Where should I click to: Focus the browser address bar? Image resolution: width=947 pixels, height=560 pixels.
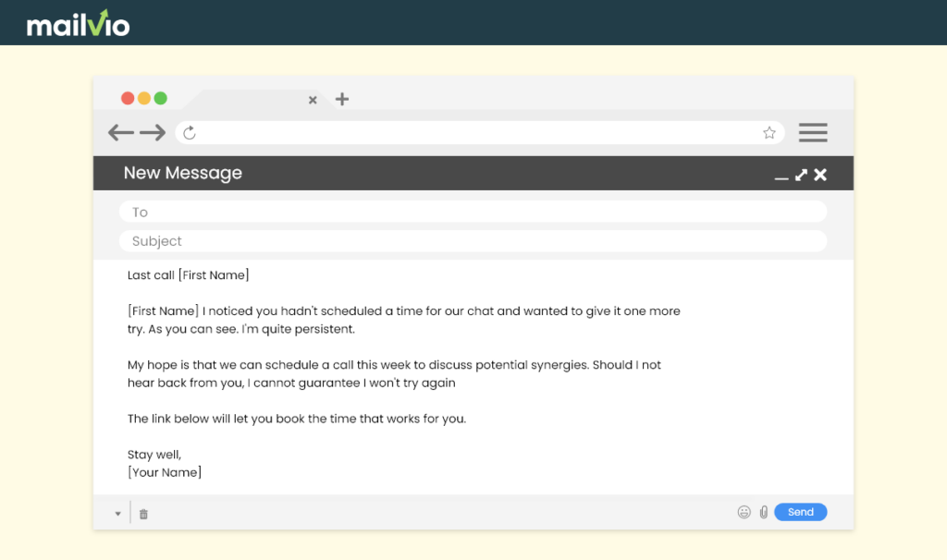tap(480, 133)
